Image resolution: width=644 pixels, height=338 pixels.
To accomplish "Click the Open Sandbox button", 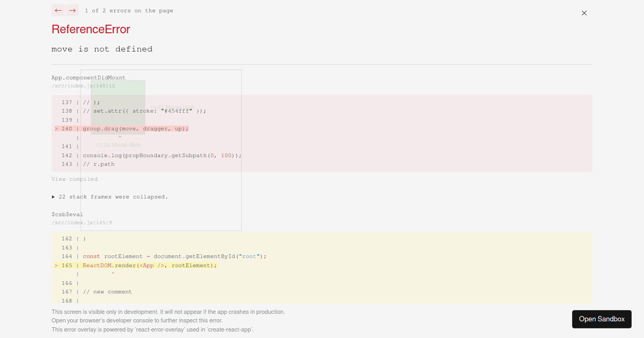I will 602,319.
